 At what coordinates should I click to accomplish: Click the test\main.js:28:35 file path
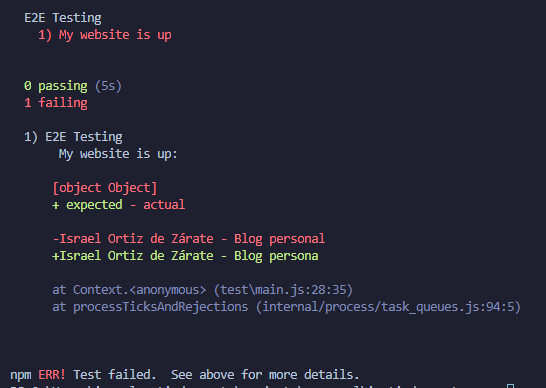(x=283, y=290)
